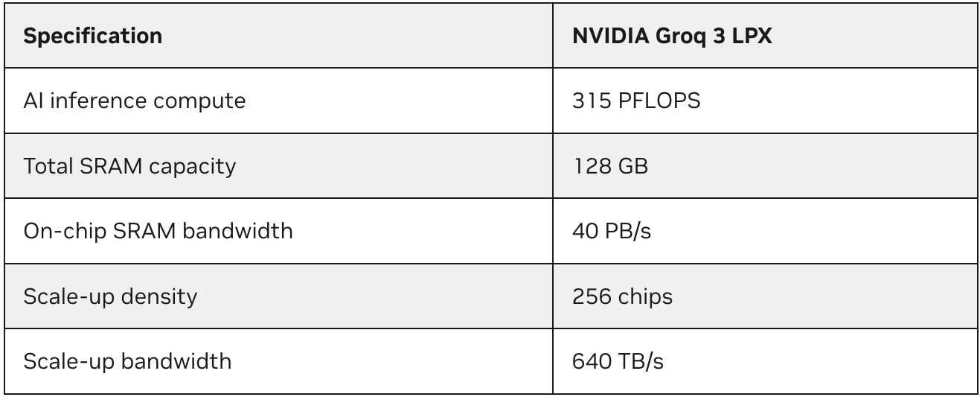The width and height of the screenshot is (980, 397).
Task: Click the 256 chips value cell
Action: point(622,296)
